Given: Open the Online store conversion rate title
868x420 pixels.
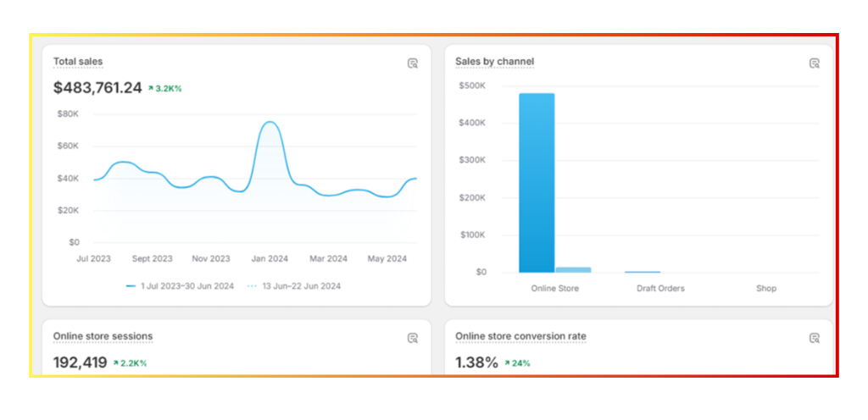Looking at the screenshot, I should [x=520, y=336].
